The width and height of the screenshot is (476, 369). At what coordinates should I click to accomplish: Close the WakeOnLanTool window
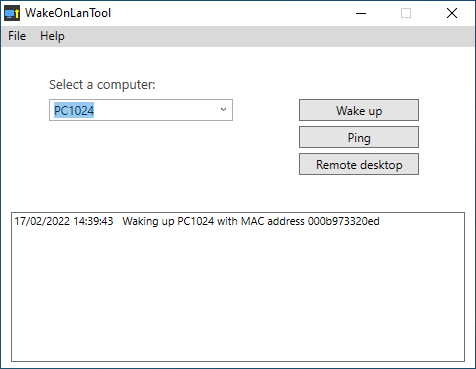452,13
